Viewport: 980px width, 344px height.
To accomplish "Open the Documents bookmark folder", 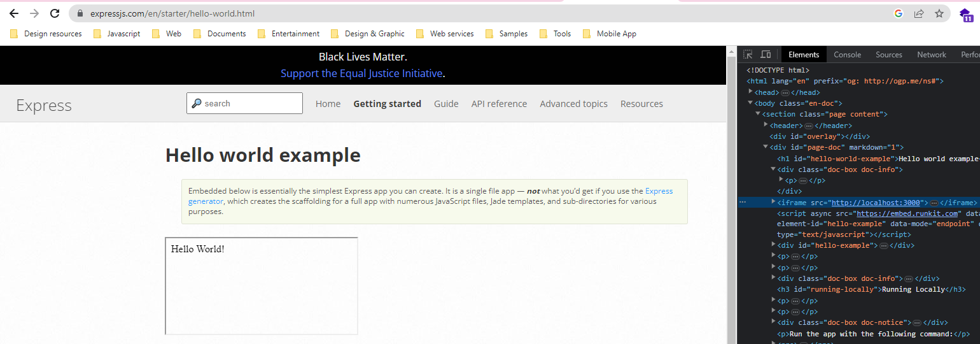I will 220,34.
